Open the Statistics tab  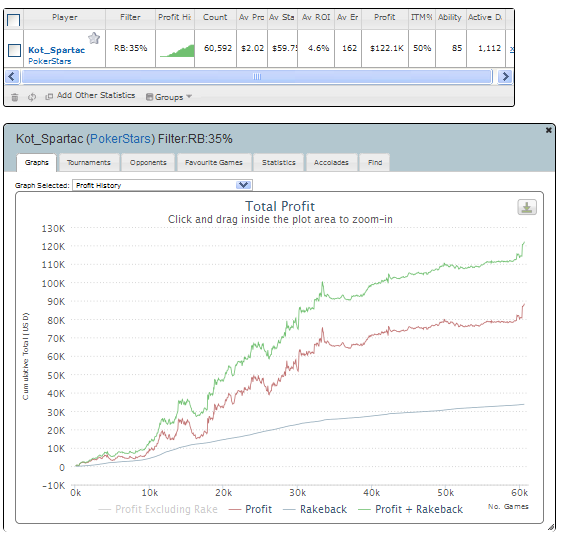point(279,162)
